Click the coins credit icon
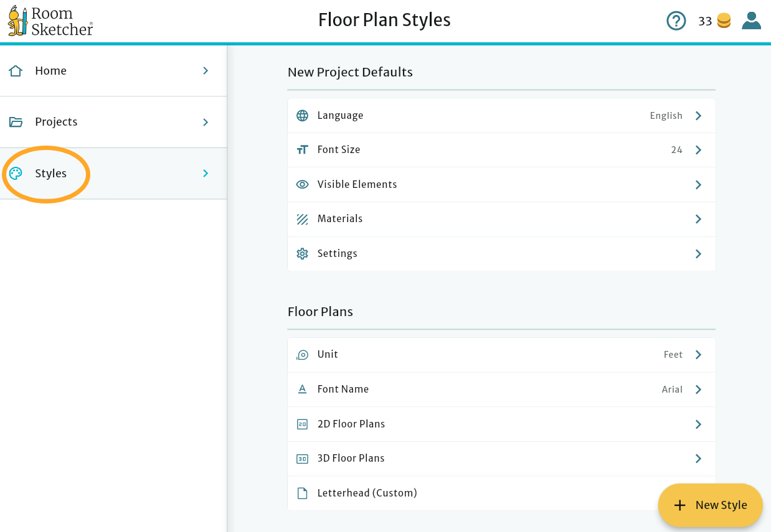This screenshot has width=771, height=532. (724, 21)
